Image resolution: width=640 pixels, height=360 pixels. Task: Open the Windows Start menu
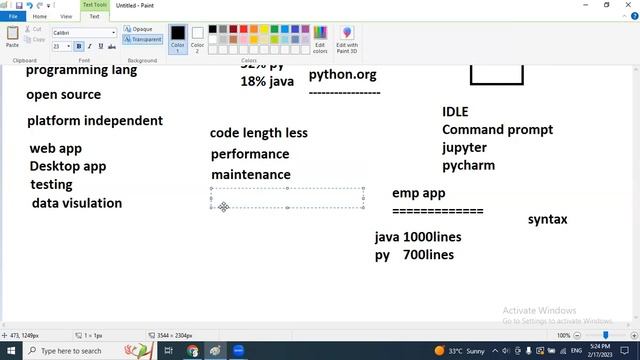point(11,351)
